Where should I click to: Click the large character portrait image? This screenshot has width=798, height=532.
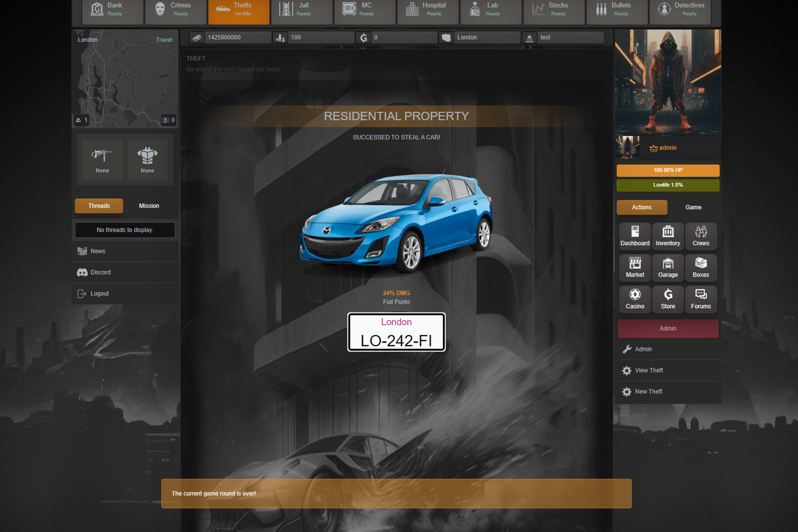(x=668, y=82)
